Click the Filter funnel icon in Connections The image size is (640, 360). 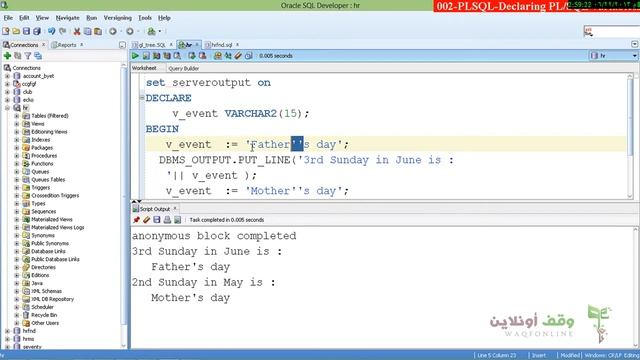[x=28, y=56]
